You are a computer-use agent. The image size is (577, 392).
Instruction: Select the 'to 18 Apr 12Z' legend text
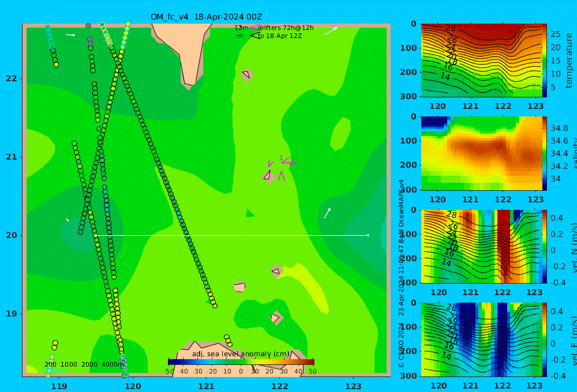(280, 36)
